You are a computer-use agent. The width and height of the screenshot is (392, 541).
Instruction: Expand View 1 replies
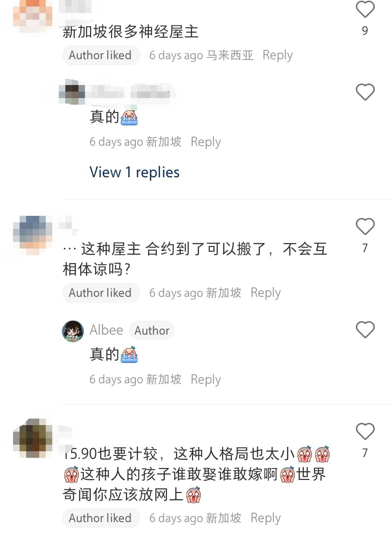click(134, 172)
